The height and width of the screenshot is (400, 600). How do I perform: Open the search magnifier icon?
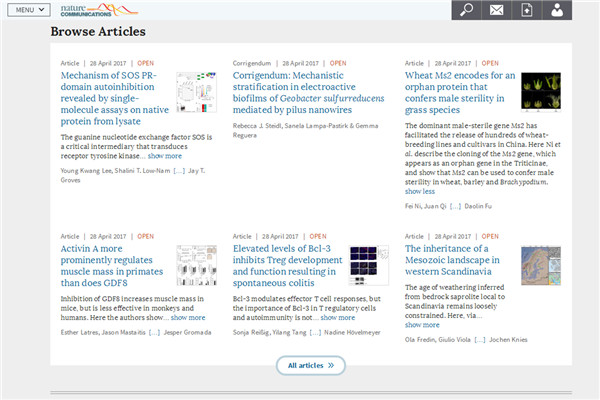click(x=466, y=10)
